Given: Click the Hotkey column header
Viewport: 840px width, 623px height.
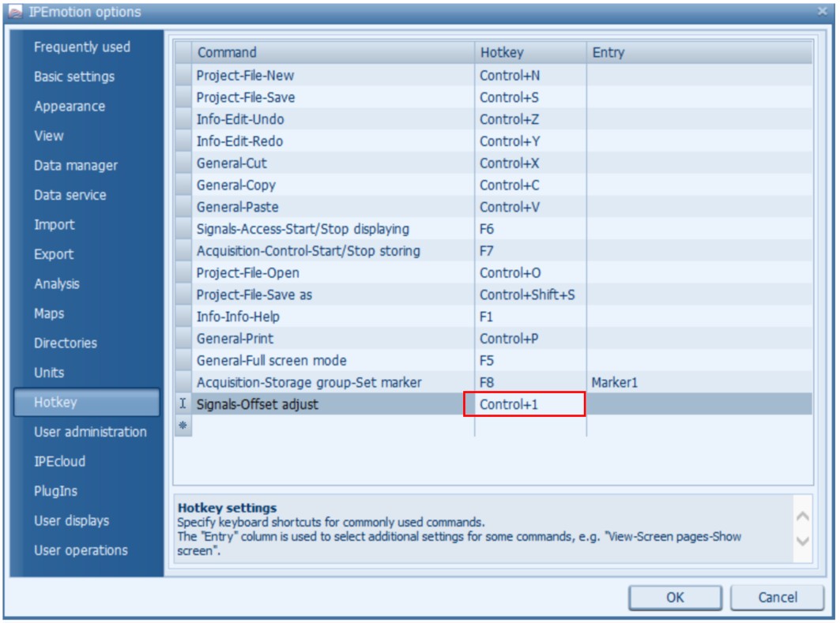Looking at the screenshot, I should point(529,53).
